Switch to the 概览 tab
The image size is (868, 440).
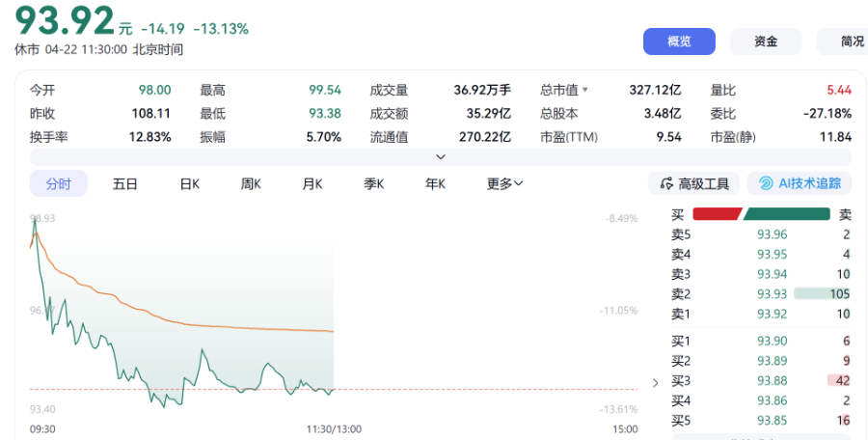click(x=679, y=41)
